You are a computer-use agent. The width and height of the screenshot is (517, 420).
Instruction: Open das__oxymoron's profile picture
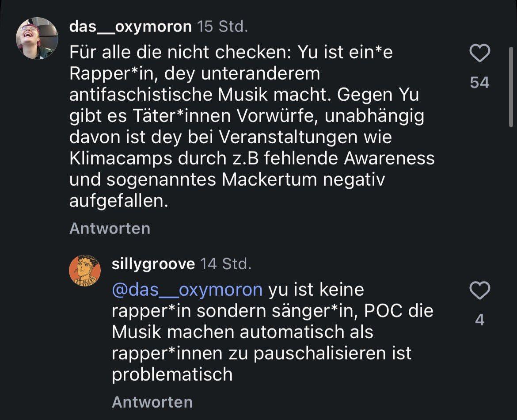[37, 38]
